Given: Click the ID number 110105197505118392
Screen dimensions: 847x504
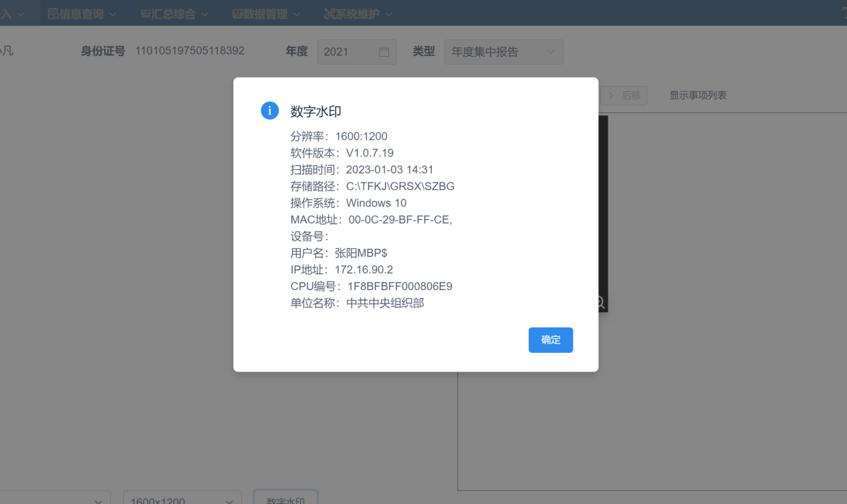Looking at the screenshot, I should (190, 51).
